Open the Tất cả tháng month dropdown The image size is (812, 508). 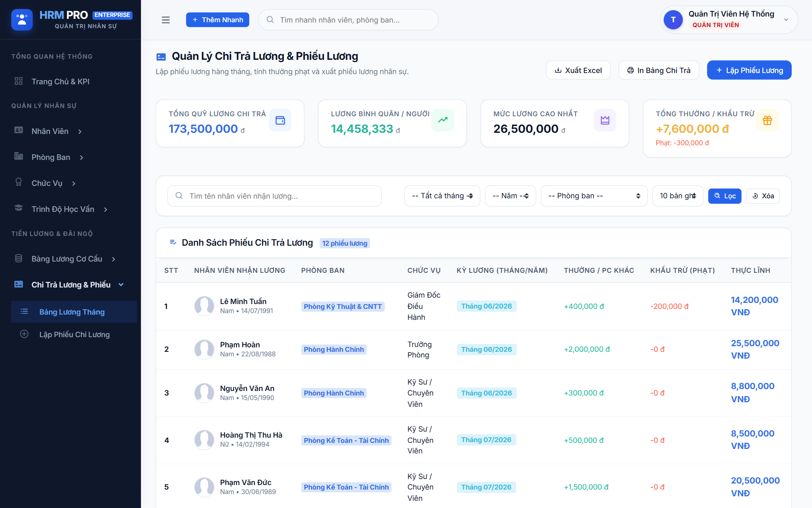pyautogui.click(x=442, y=196)
